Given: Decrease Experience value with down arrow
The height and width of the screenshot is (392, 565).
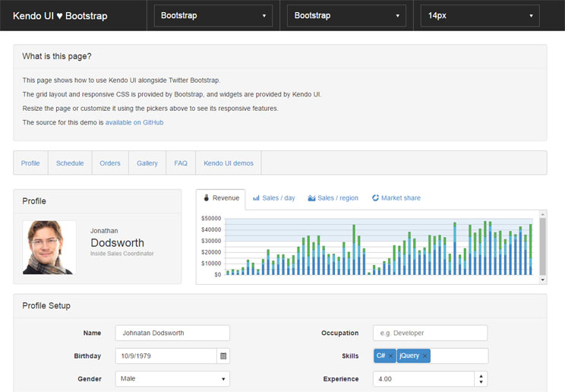Looking at the screenshot, I should pyautogui.click(x=481, y=382).
